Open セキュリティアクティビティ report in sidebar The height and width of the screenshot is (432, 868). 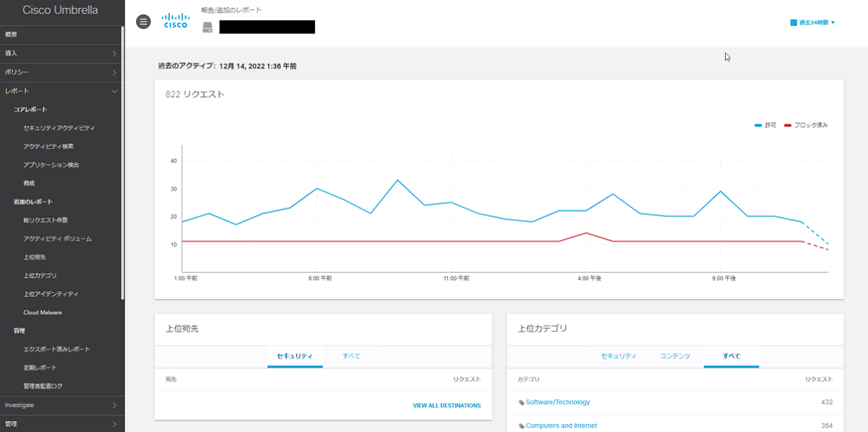[x=59, y=128]
